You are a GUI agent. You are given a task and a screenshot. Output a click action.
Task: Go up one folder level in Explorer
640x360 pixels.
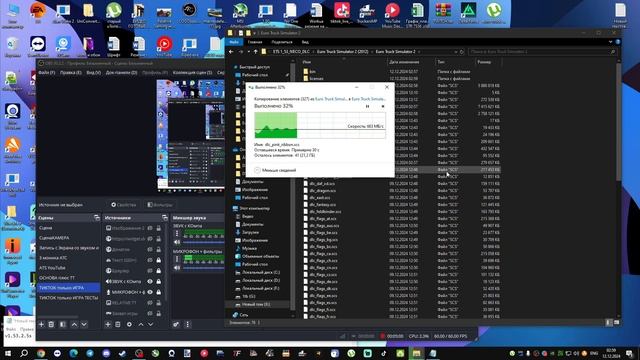(x=256, y=52)
